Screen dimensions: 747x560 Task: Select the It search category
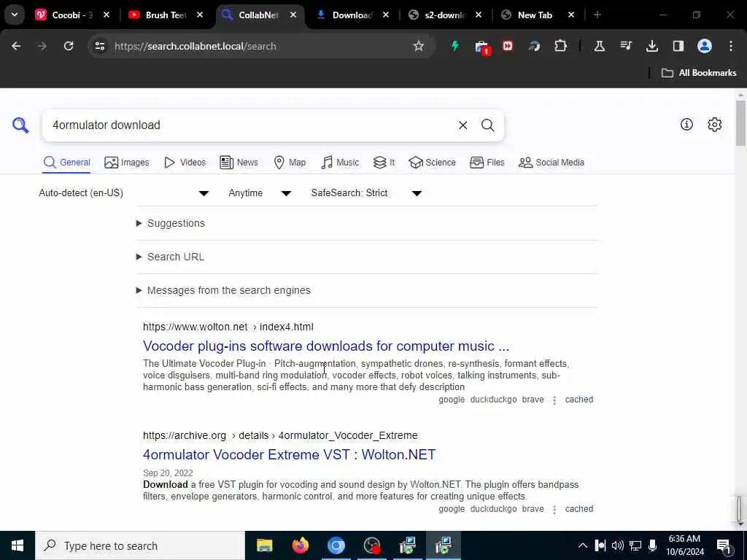(x=384, y=163)
